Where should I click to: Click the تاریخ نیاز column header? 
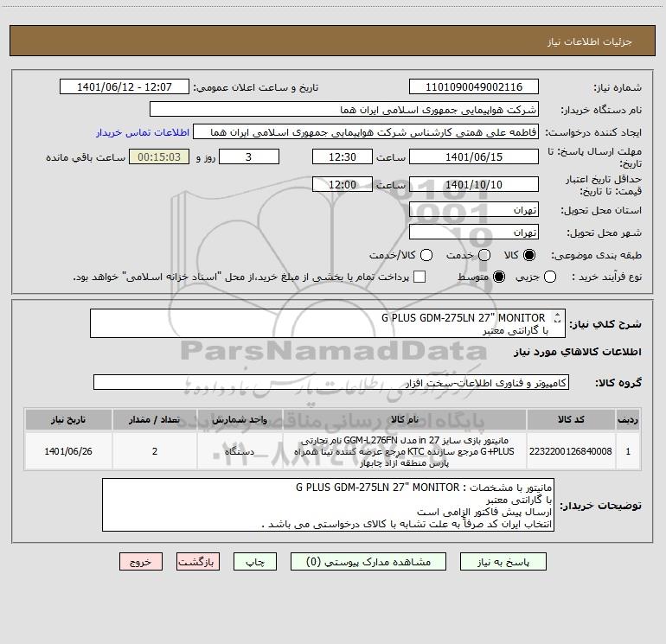[x=68, y=419]
